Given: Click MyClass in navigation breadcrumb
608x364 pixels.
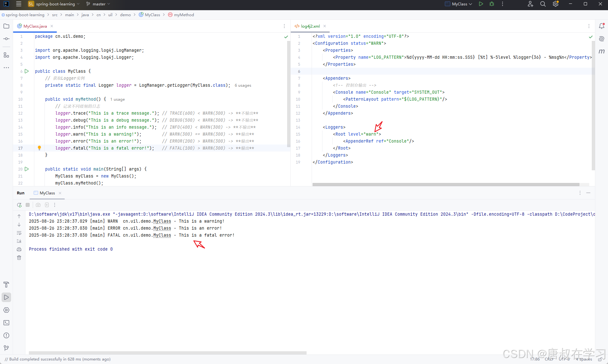Looking at the screenshot, I should click(150, 15).
